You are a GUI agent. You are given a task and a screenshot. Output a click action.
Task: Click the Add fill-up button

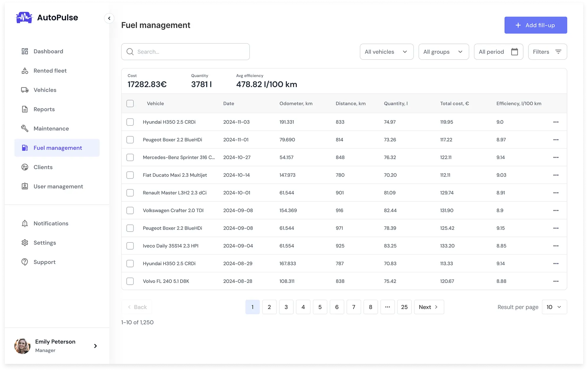pos(535,25)
